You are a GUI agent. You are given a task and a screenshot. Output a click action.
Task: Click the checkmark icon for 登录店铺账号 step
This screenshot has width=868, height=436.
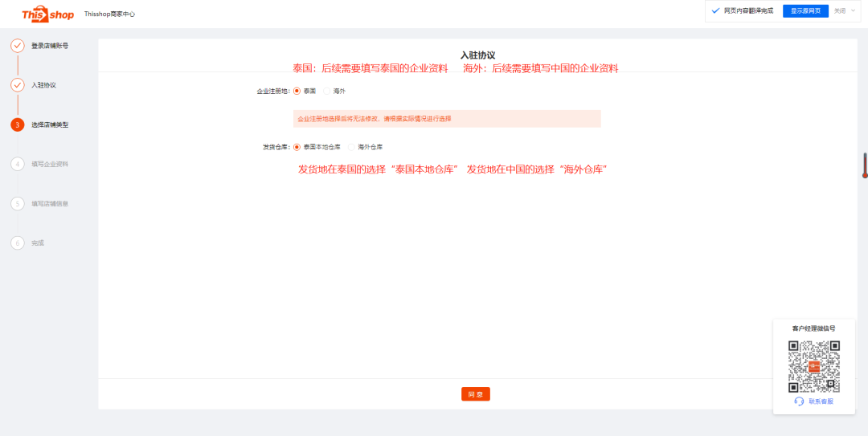click(17, 46)
